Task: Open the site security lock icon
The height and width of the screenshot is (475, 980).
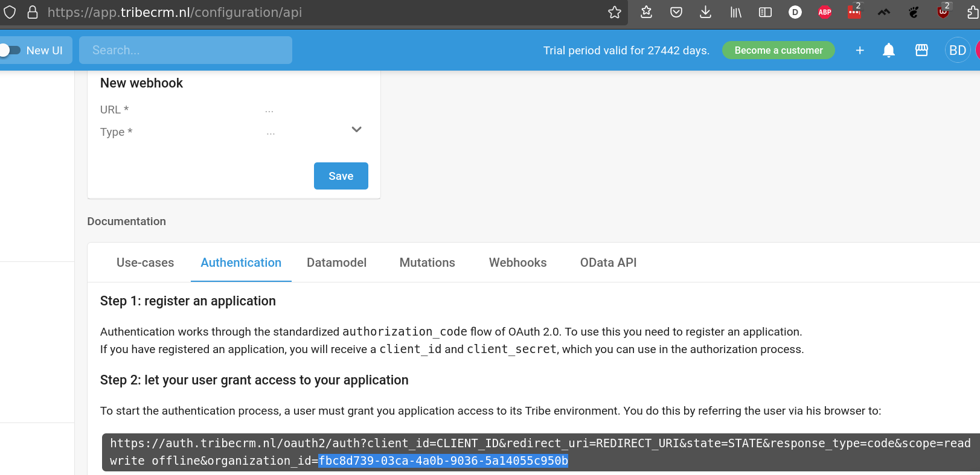Action: click(33, 12)
